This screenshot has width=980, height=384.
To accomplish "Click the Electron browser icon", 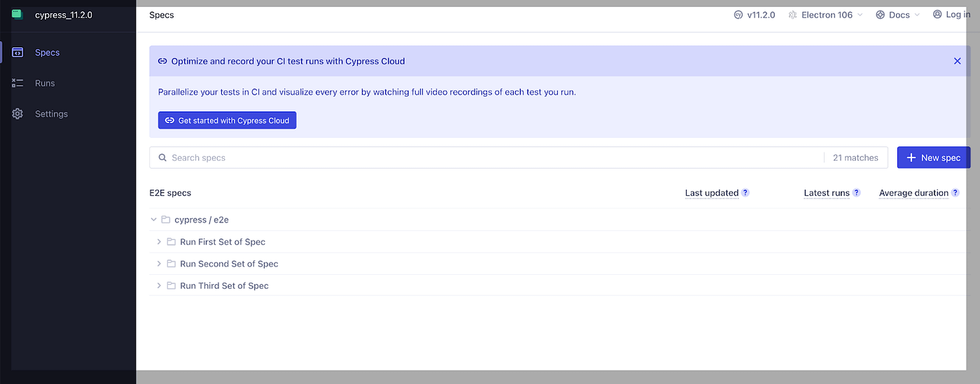I will point(793,15).
